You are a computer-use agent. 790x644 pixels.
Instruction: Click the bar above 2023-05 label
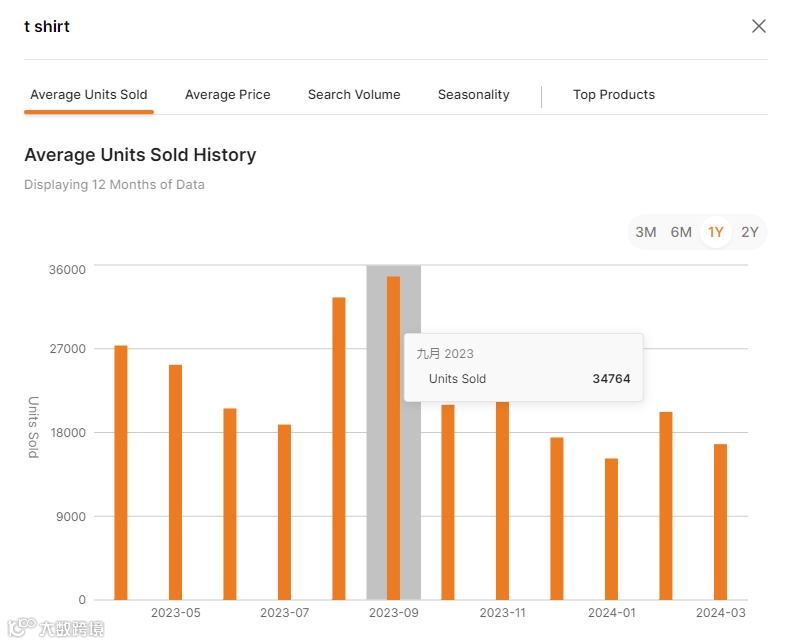click(x=176, y=482)
